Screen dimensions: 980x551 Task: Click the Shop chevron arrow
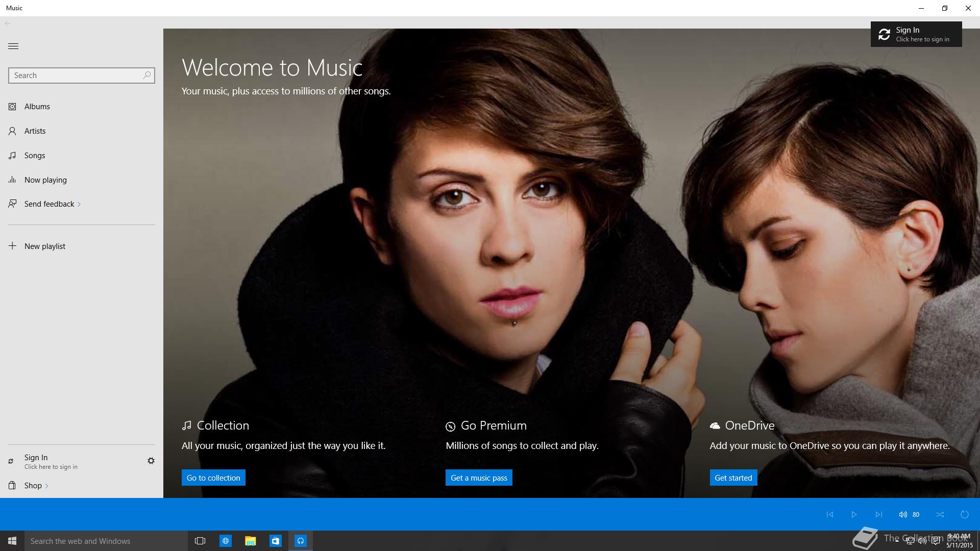pos(47,486)
